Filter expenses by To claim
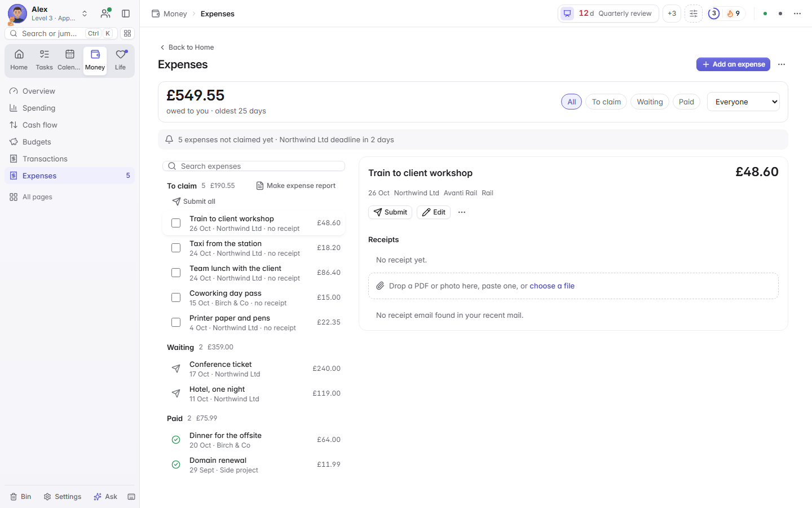 coord(606,102)
